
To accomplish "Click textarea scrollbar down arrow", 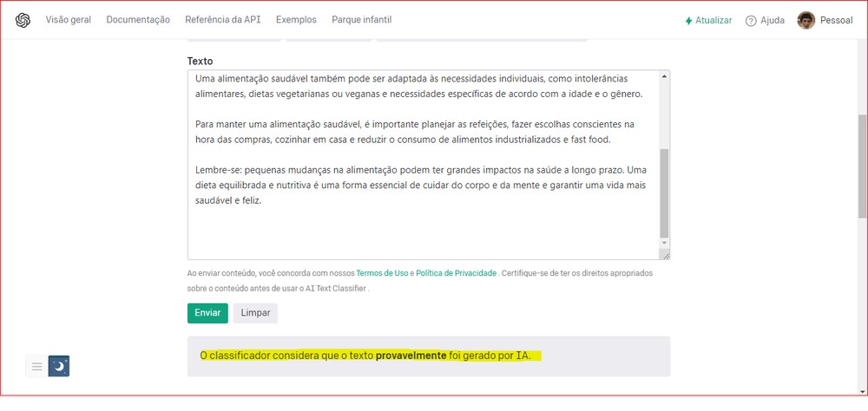I will pos(664,244).
